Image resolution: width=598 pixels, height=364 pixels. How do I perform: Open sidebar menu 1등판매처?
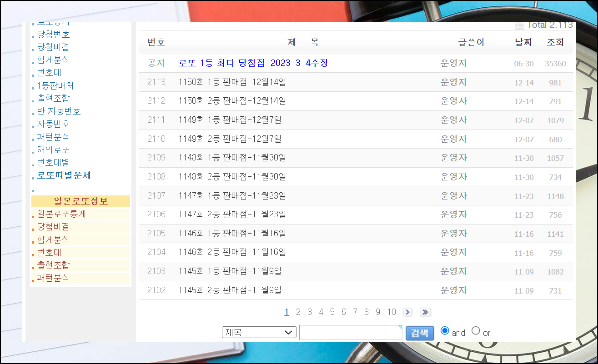55,85
